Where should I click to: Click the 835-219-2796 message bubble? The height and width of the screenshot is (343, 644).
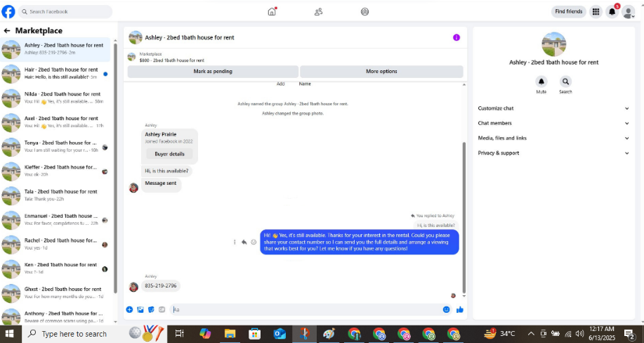pos(161,285)
